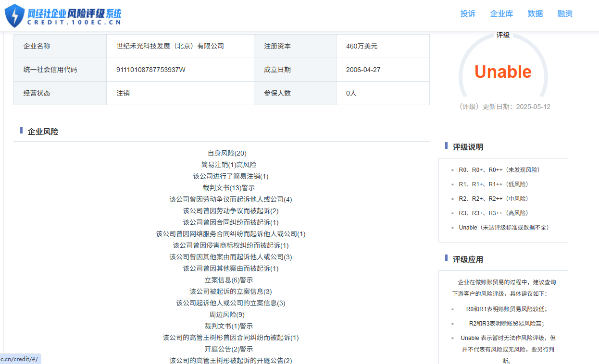The image size is (599, 364).
Task: Open 该公司的高管王树彤曾因合同纠纷而被起诉(1) item
Action: (x=231, y=338)
